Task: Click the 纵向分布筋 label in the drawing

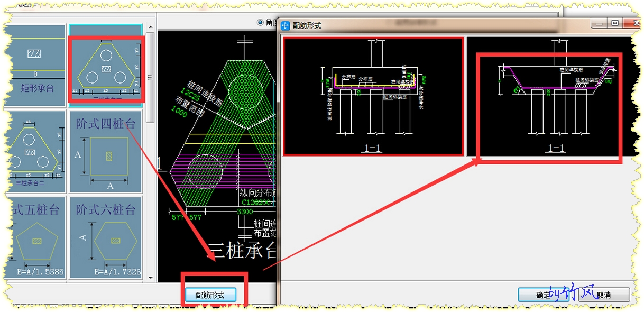Action: 259,192
